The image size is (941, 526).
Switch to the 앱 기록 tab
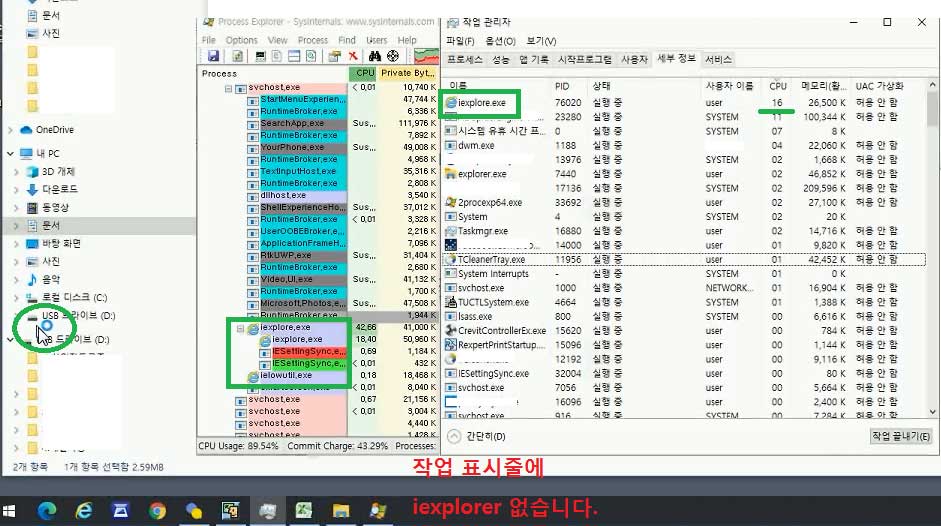[x=534, y=59]
